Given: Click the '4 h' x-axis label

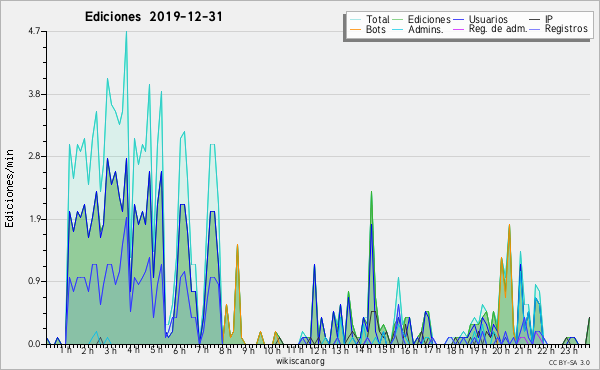Looking at the screenshot, I should (133, 350).
